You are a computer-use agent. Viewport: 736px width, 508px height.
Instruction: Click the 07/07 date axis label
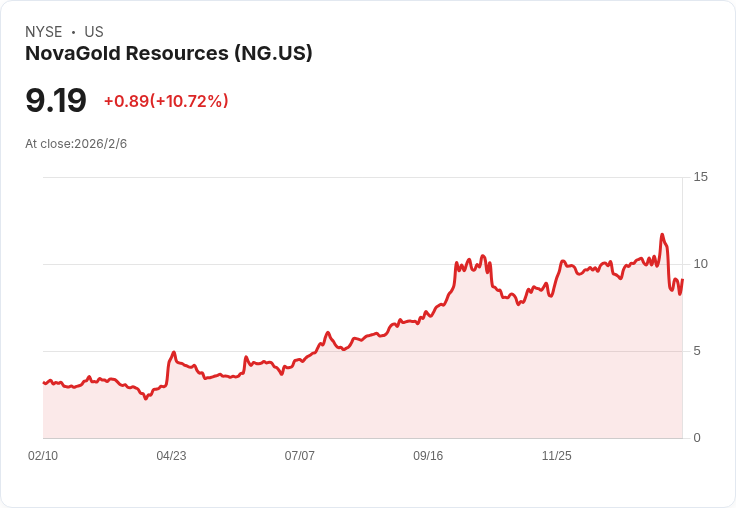pos(299,456)
